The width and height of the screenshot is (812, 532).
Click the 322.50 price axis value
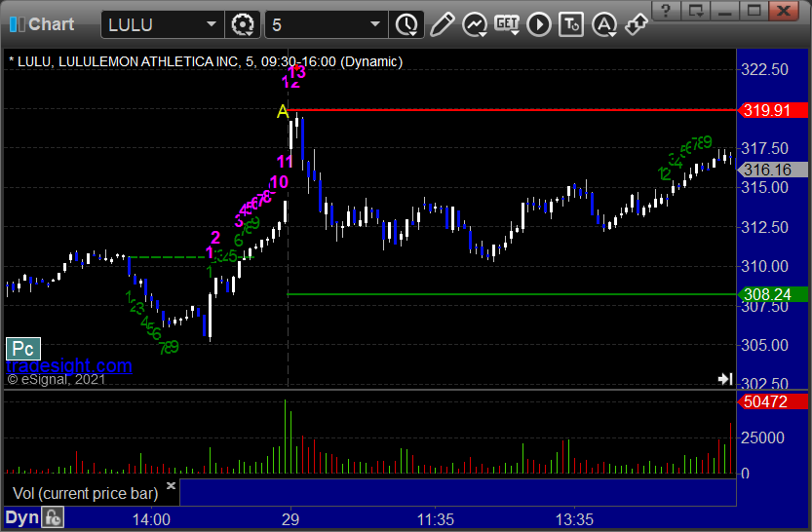(x=764, y=69)
